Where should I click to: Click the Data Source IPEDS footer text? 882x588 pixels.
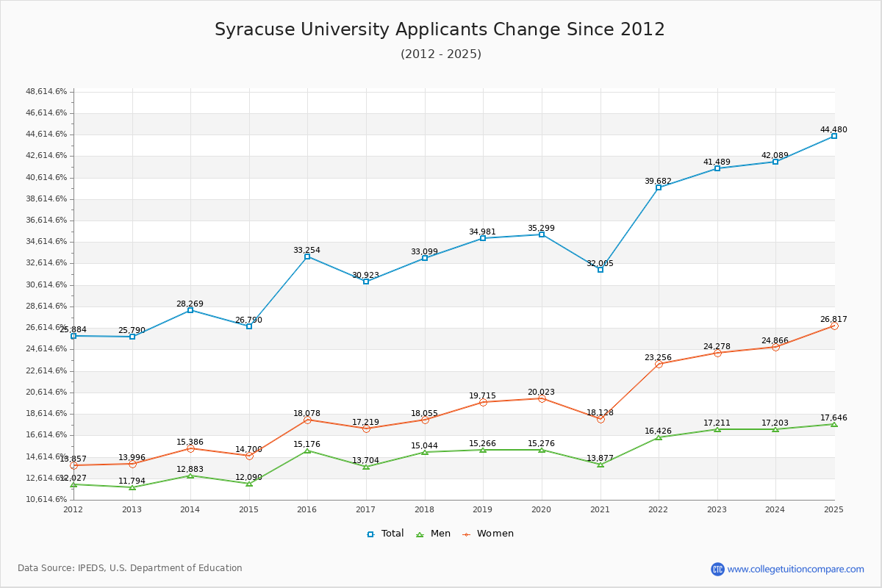130,568
